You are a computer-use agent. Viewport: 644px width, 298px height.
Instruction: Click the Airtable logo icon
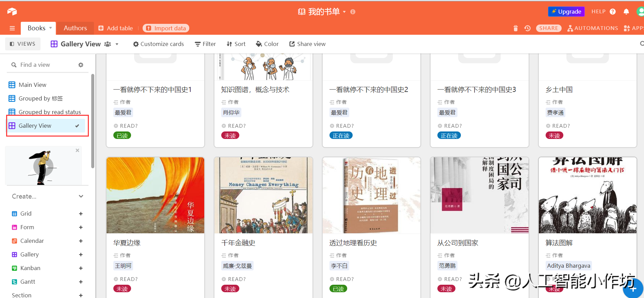pos(12,12)
